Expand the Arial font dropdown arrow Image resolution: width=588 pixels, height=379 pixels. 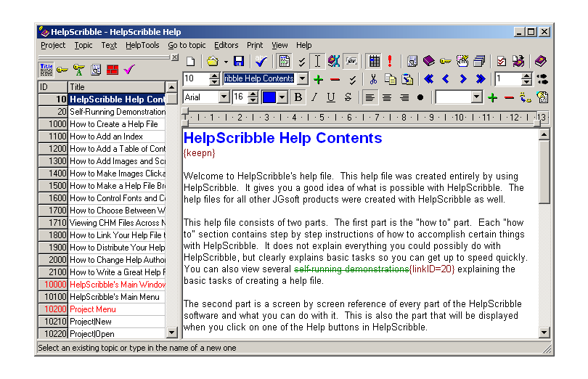(224, 97)
